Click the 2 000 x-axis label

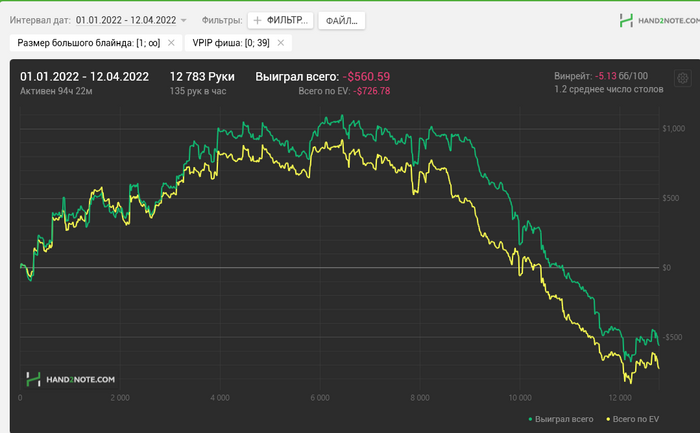120,398
